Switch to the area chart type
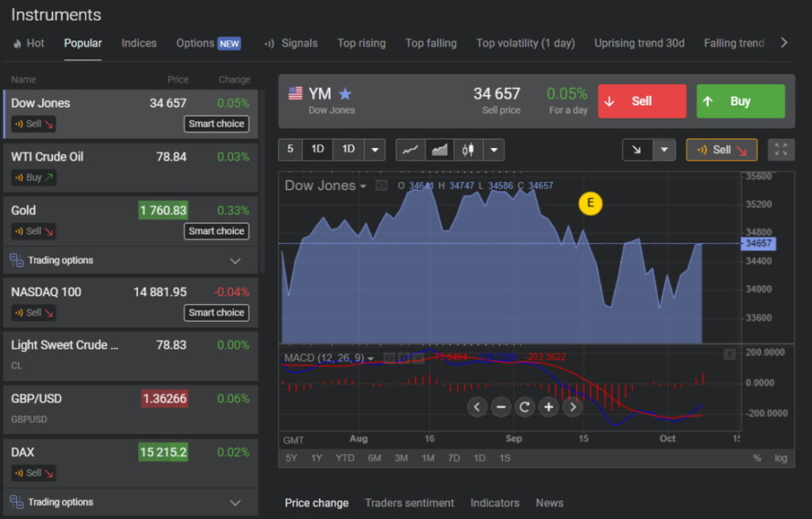Image resolution: width=812 pixels, height=519 pixels. click(x=439, y=150)
